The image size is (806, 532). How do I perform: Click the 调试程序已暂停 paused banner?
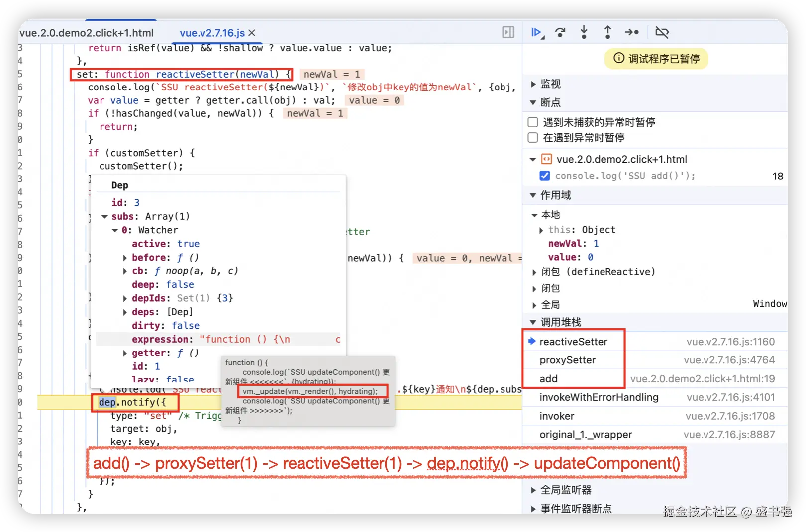[x=656, y=59]
